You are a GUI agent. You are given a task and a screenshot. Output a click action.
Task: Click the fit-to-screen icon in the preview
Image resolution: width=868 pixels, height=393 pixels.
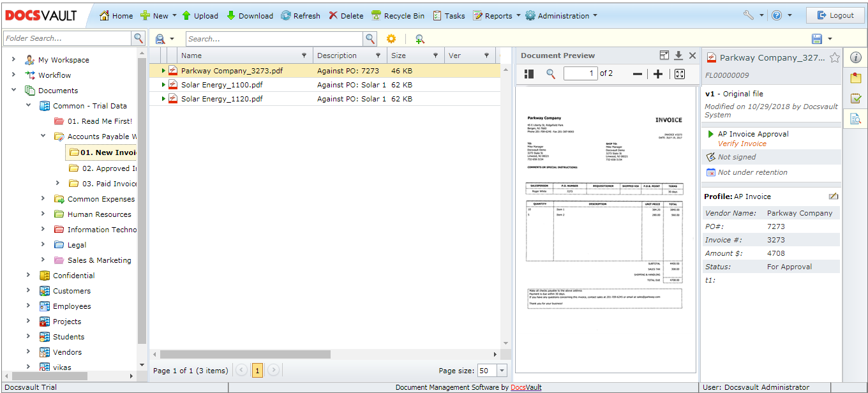click(679, 73)
